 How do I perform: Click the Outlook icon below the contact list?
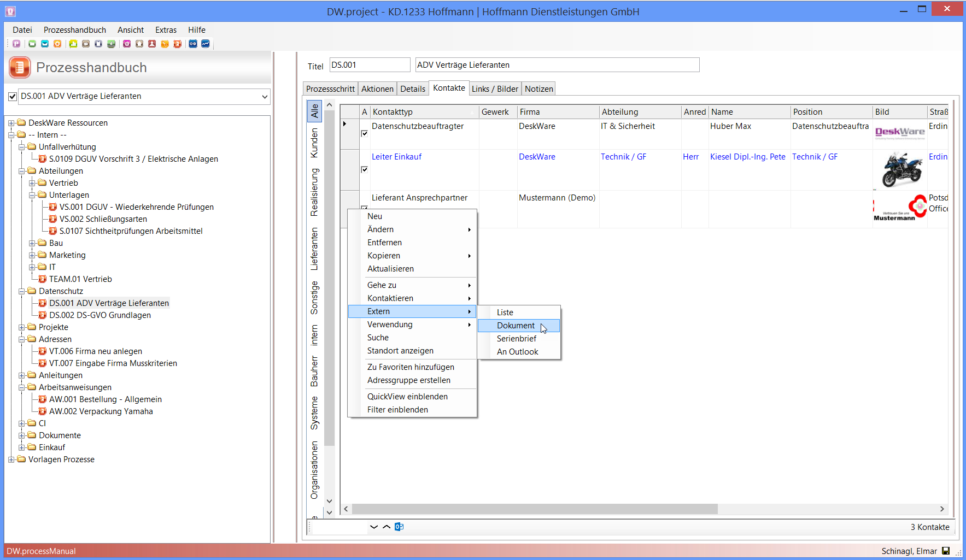click(399, 527)
